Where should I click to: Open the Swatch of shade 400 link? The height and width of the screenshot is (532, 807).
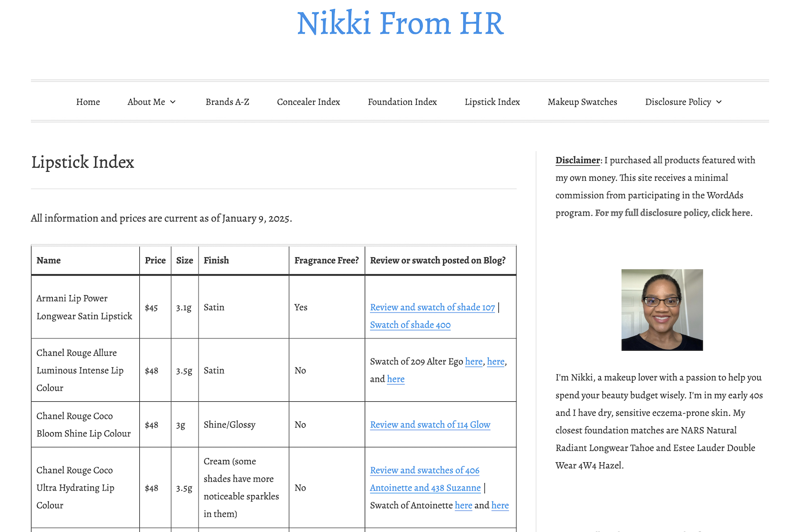pos(410,325)
